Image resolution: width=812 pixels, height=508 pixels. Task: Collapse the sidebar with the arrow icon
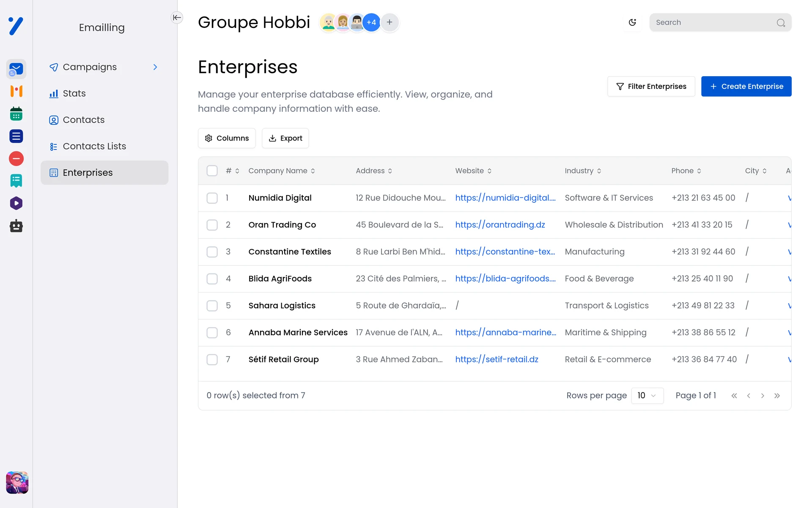[177, 17]
